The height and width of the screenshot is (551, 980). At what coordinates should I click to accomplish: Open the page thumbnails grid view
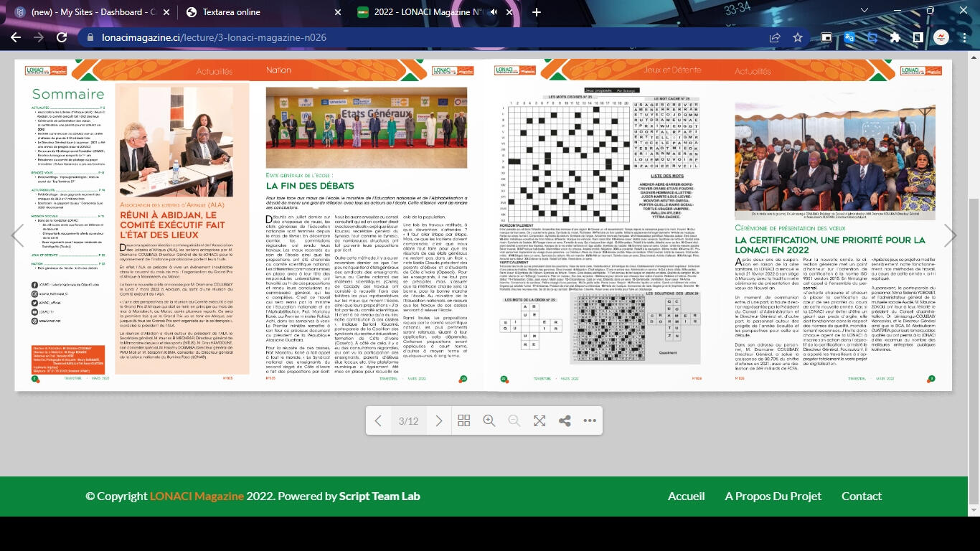(x=464, y=421)
